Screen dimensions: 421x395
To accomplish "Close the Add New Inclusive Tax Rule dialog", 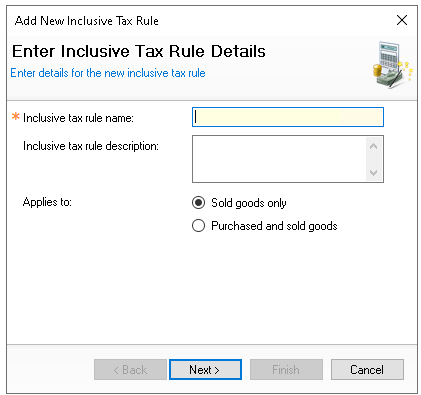I will click(402, 20).
